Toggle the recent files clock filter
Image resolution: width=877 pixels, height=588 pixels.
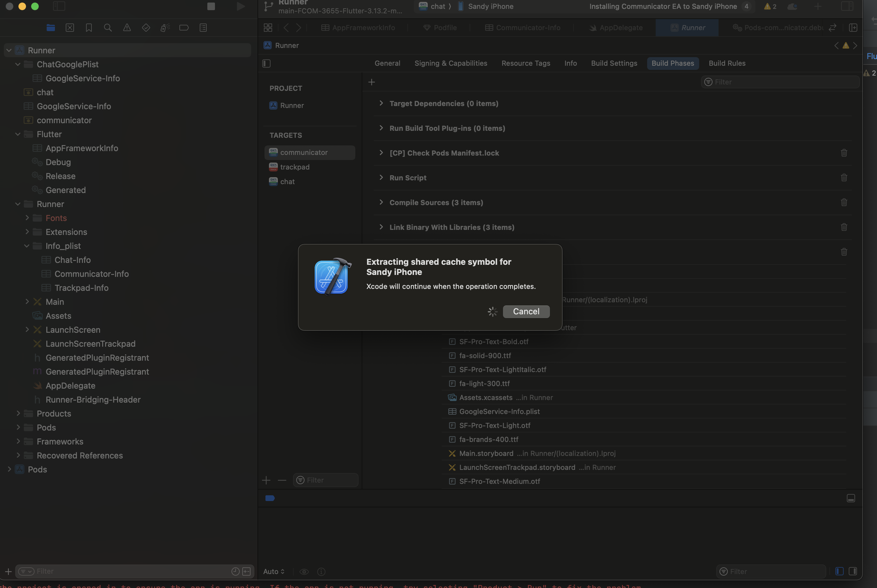(236, 571)
